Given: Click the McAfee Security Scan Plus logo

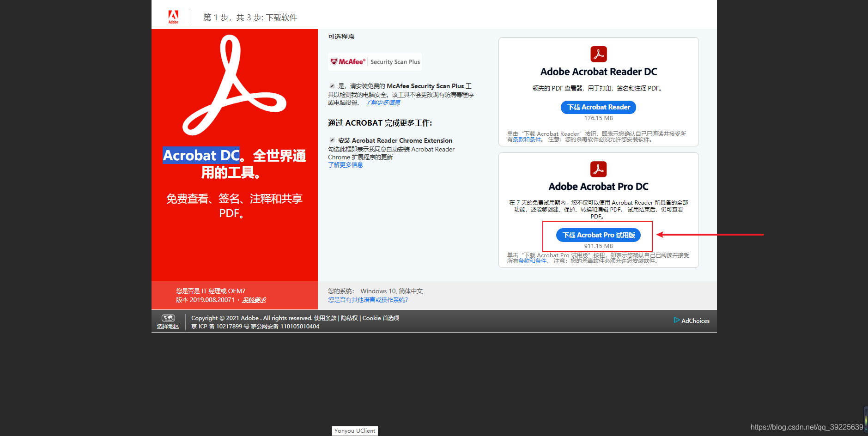Looking at the screenshot, I should [375, 62].
